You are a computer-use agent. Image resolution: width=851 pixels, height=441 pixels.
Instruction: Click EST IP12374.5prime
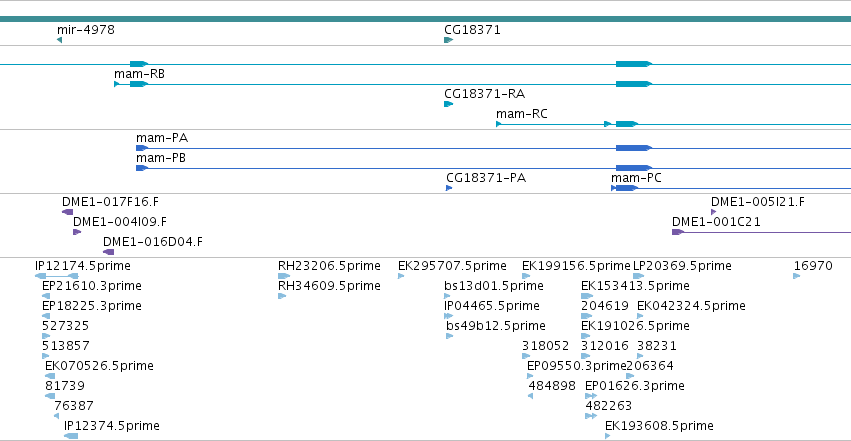click(x=112, y=426)
